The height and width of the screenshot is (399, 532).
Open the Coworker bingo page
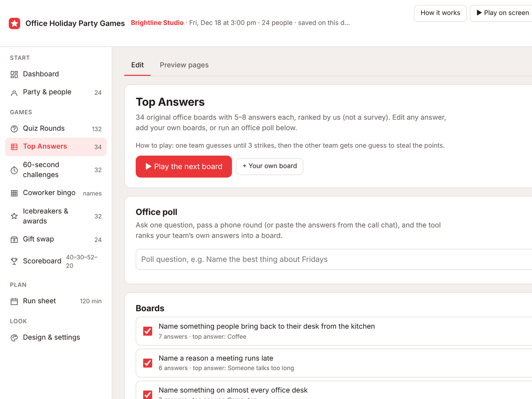pos(56,193)
